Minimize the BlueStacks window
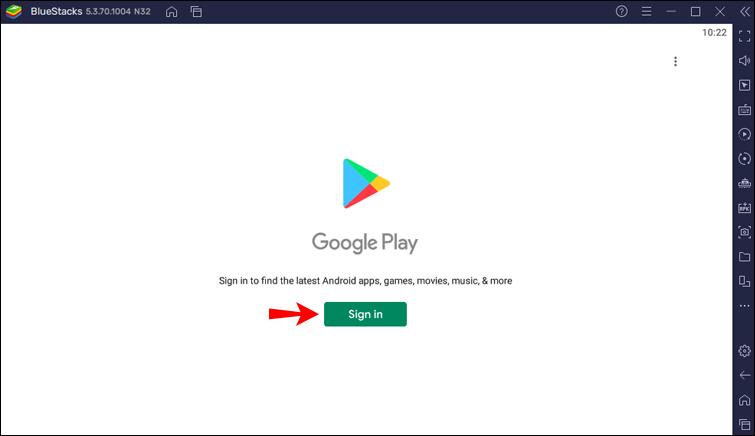755x436 pixels. pos(671,11)
